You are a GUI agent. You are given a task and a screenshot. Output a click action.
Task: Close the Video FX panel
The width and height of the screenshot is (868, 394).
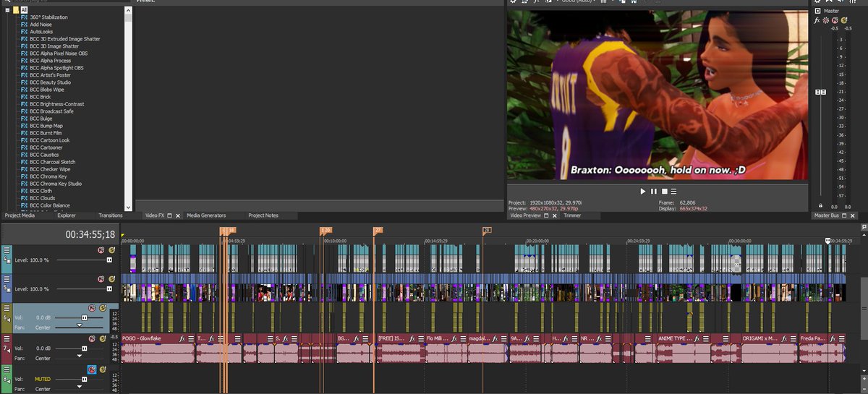(x=177, y=215)
